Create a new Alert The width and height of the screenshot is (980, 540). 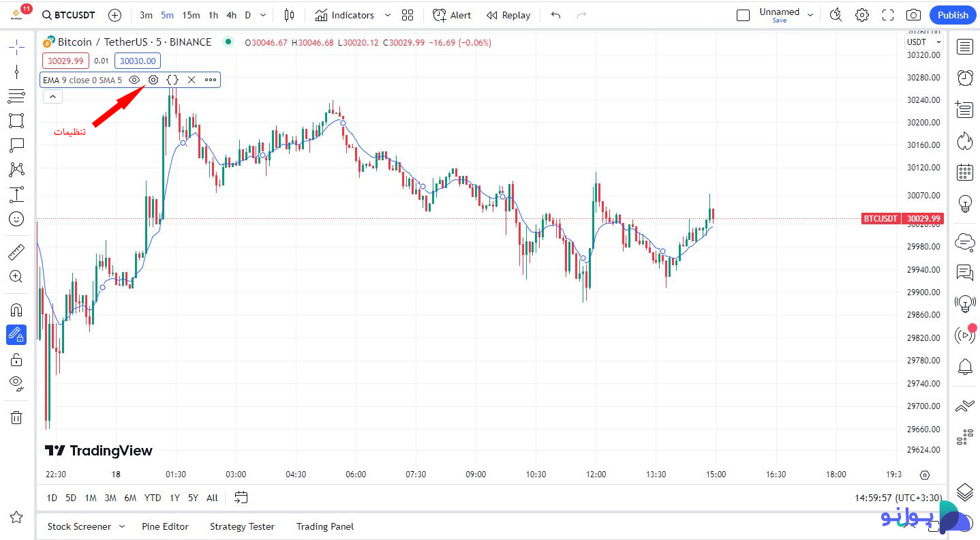[452, 15]
